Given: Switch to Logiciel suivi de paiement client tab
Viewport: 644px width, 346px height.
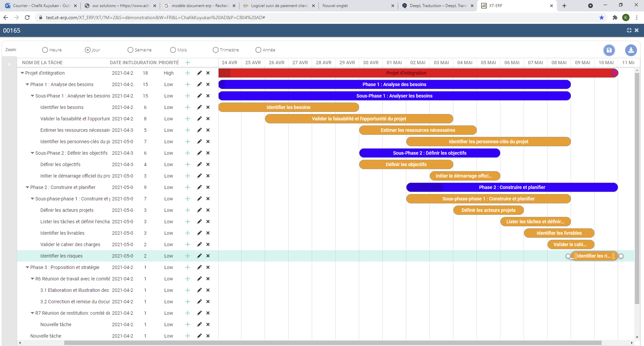Looking at the screenshot, I should coord(279,6).
